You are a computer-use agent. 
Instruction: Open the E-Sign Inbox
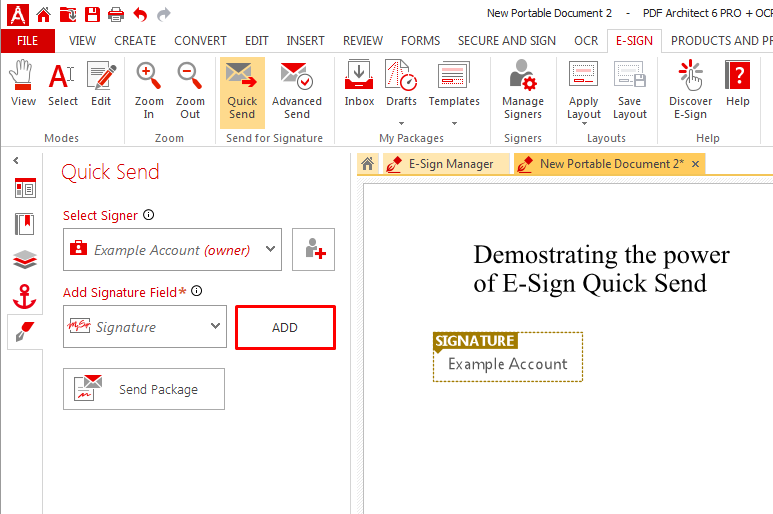(x=359, y=84)
